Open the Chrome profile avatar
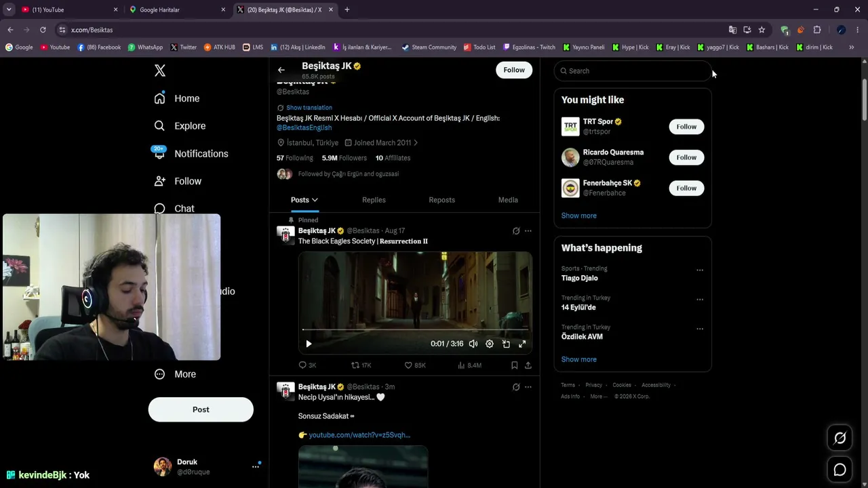Image resolution: width=868 pixels, height=488 pixels. pos(841,30)
